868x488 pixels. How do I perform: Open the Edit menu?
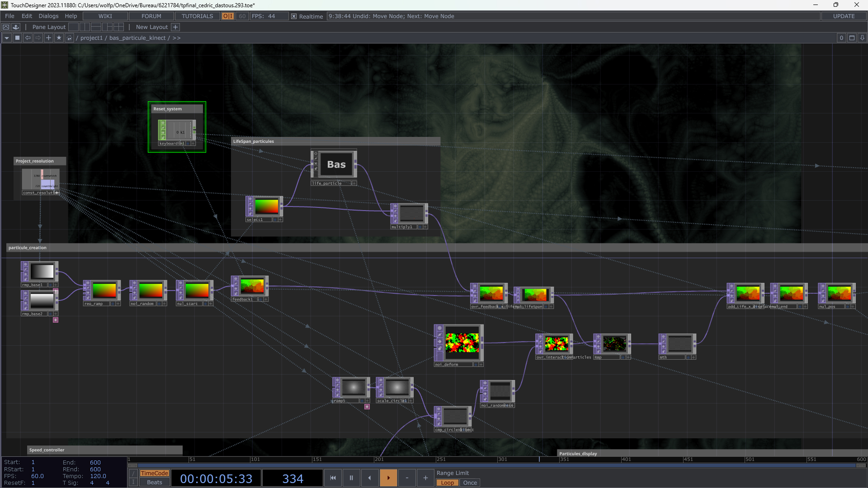[27, 16]
